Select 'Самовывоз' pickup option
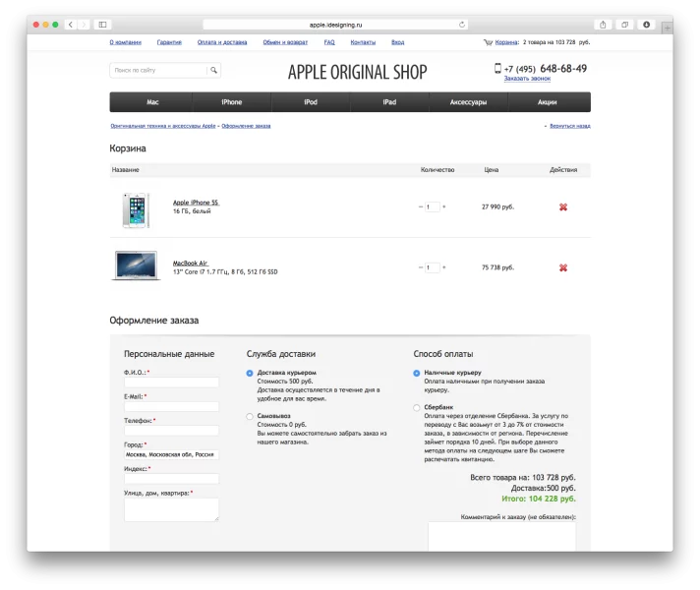Viewport: 700px width, 590px height. click(x=250, y=416)
